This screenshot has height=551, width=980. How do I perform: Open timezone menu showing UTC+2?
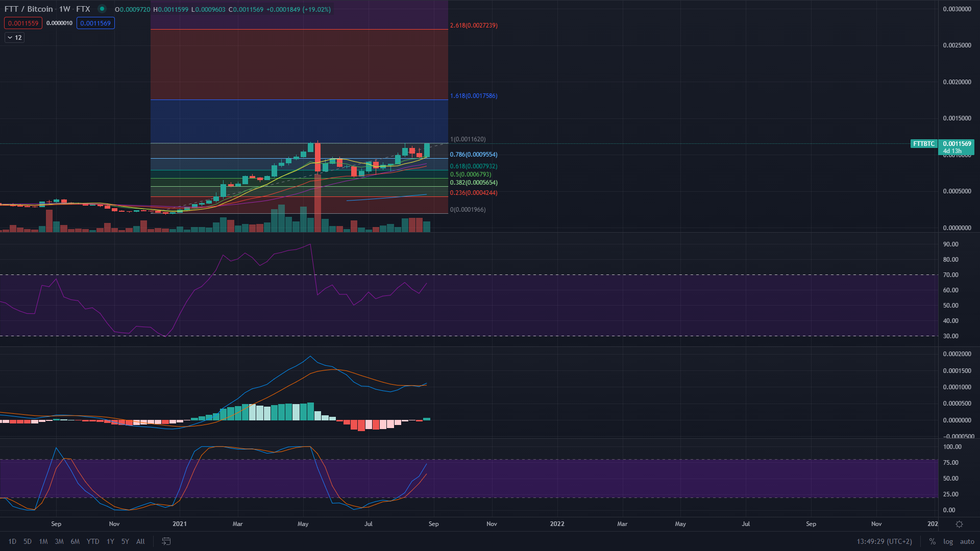tap(884, 541)
